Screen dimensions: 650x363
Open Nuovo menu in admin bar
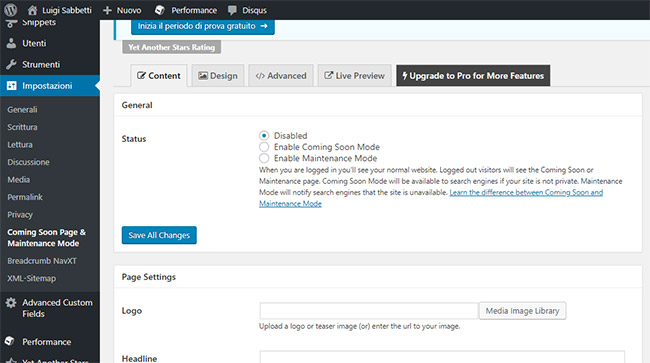[x=122, y=10]
